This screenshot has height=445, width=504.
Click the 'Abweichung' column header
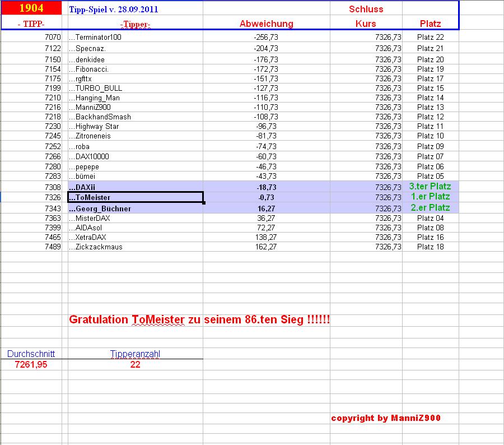pos(267,24)
